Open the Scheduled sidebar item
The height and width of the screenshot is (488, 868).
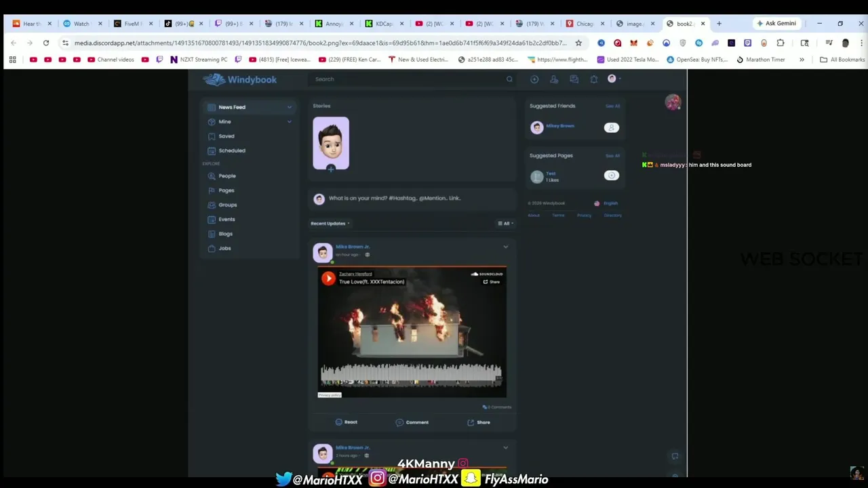[232, 150]
